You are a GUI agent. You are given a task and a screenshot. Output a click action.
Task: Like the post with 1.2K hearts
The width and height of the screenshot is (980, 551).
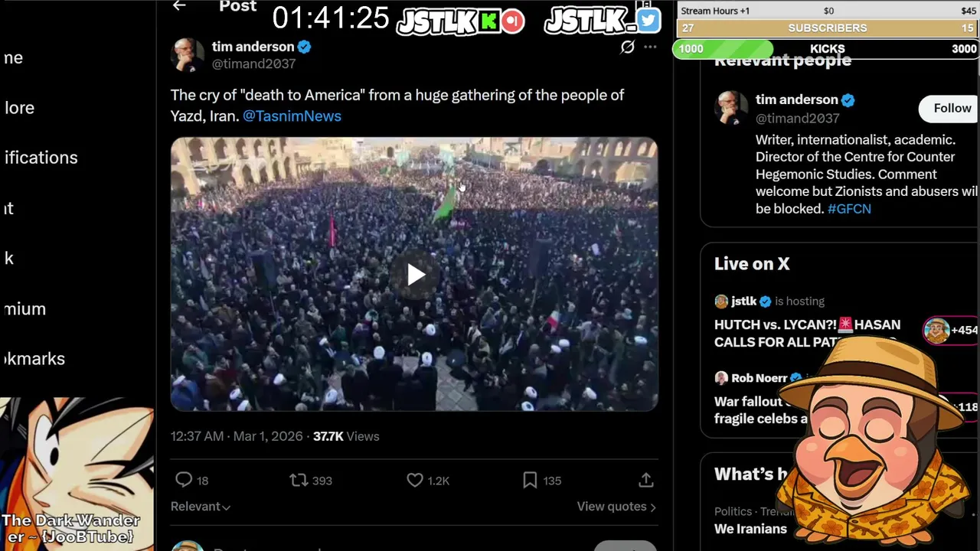pyautogui.click(x=414, y=480)
